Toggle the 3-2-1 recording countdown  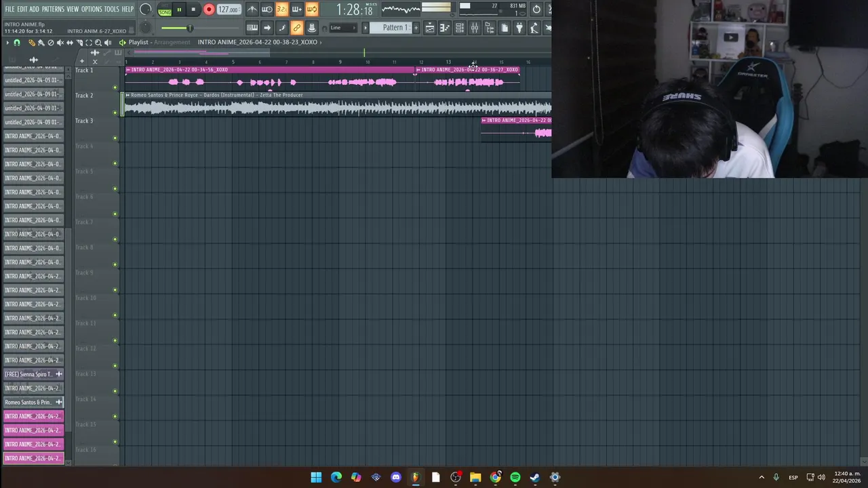coord(281,9)
